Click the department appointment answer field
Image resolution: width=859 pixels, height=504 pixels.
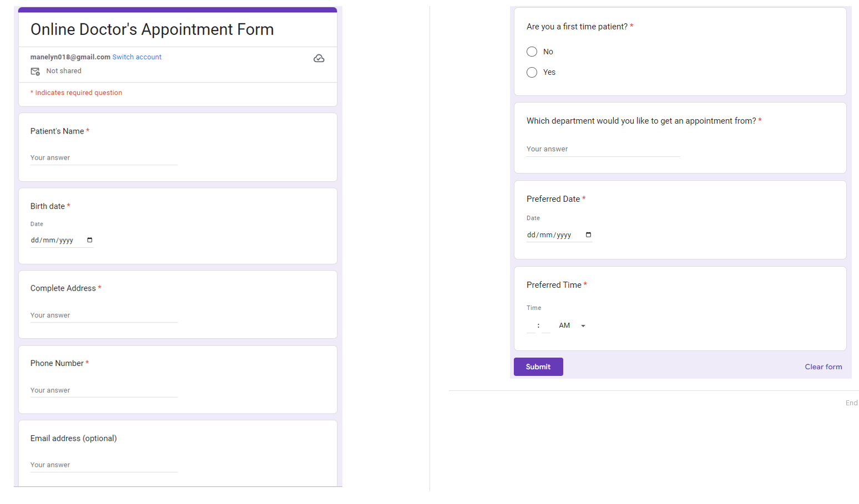(x=603, y=149)
